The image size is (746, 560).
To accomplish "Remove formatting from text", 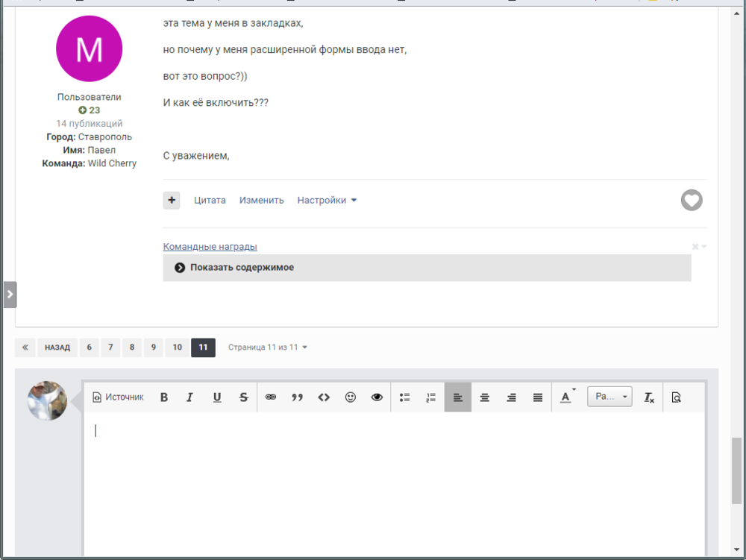I will 649,397.
